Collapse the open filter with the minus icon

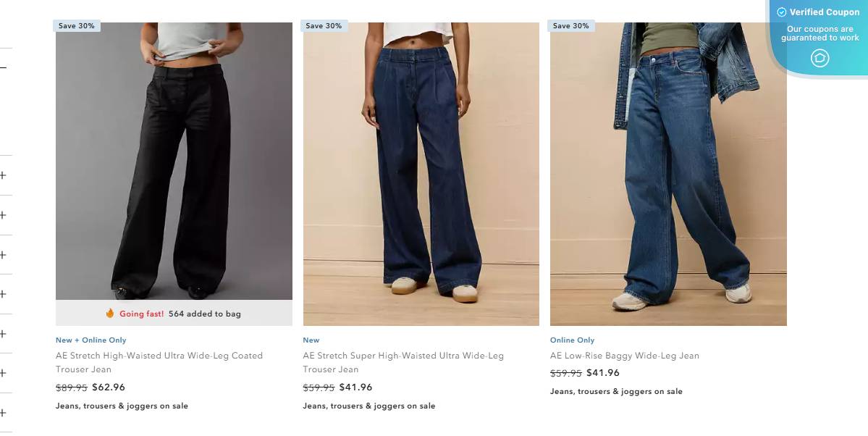[4, 67]
